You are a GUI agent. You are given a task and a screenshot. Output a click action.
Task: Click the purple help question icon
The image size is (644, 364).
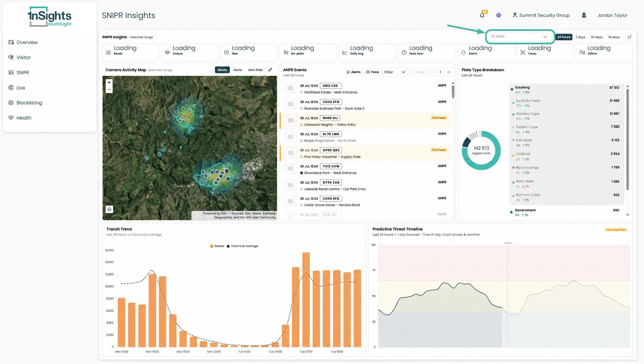(x=498, y=15)
